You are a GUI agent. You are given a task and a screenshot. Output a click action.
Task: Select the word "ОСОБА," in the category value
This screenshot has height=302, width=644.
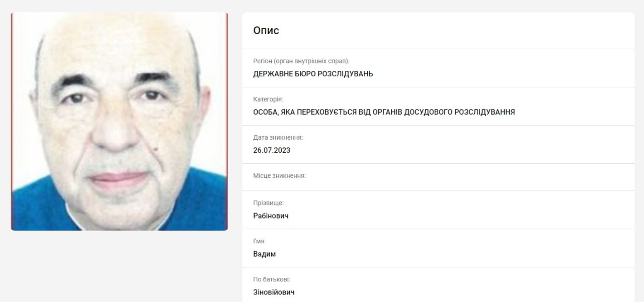pos(265,112)
